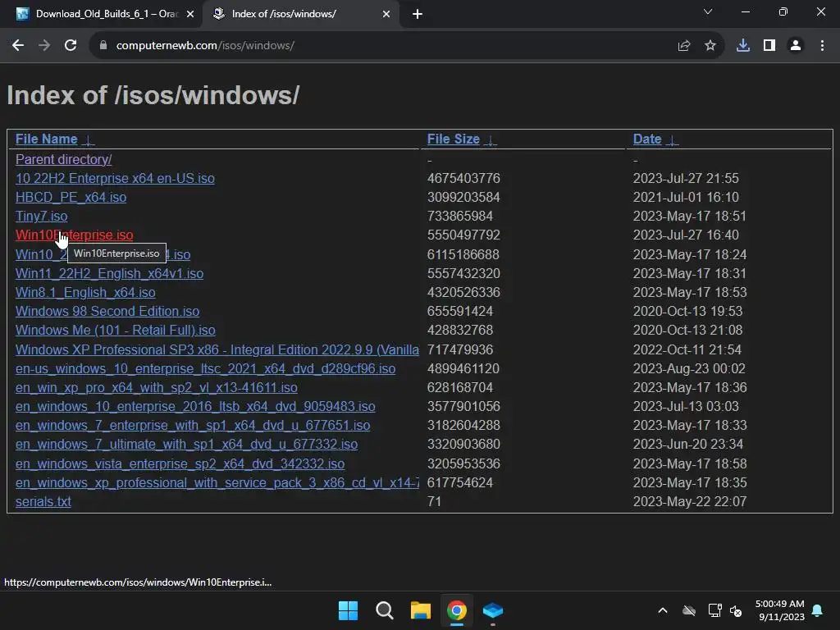
Task: Click the Date descending arrow
Action: click(672, 140)
